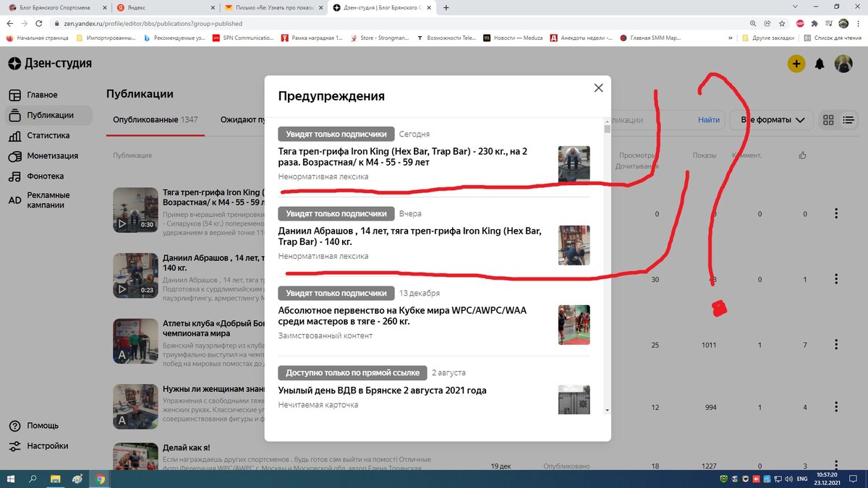
Task: Play the 0:30 video thumbnail
Action: coord(135,210)
